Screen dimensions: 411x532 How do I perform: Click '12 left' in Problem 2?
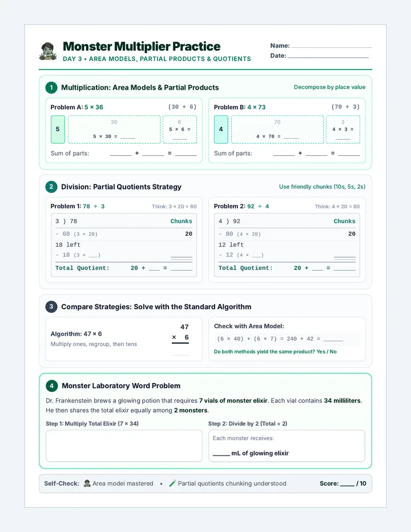(x=231, y=245)
